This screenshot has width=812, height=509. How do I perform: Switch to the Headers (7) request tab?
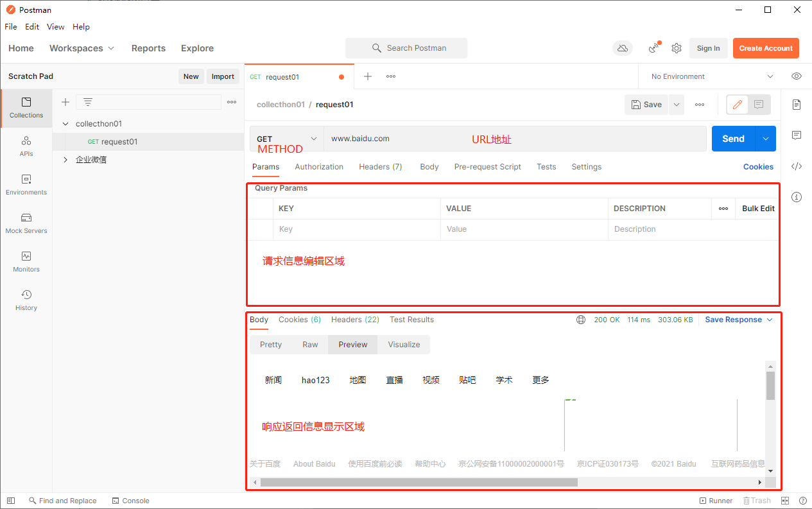[381, 167]
